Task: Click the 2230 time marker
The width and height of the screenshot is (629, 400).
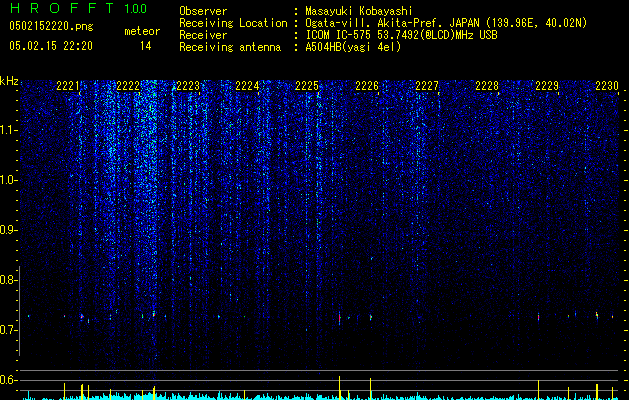Action: 607,86
